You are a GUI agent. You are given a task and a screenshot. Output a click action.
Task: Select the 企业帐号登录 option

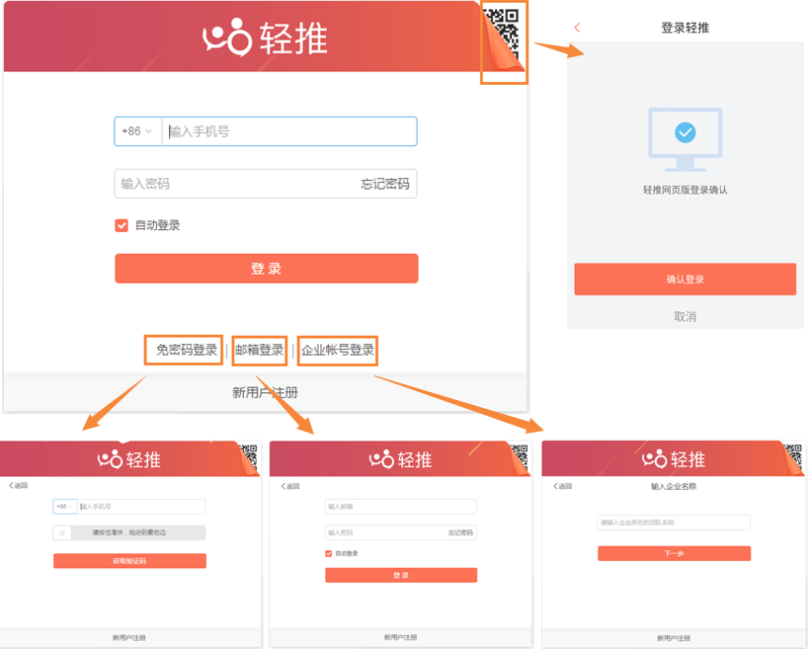click(338, 350)
